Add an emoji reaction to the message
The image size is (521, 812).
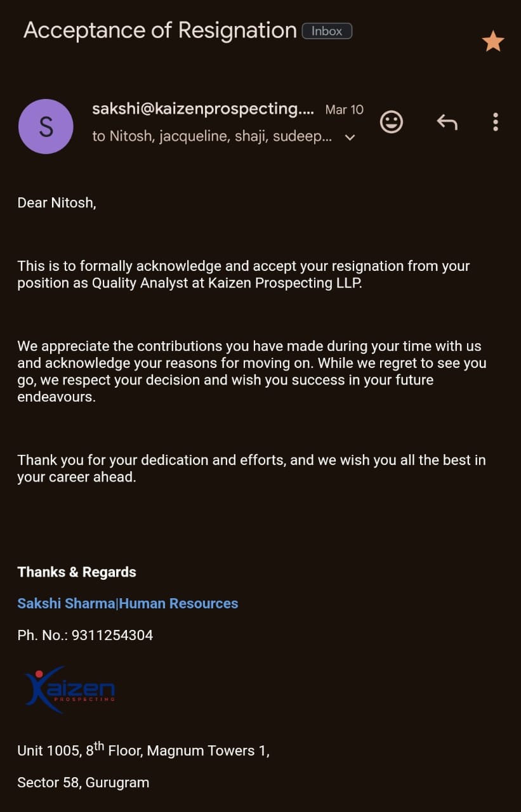(x=391, y=121)
